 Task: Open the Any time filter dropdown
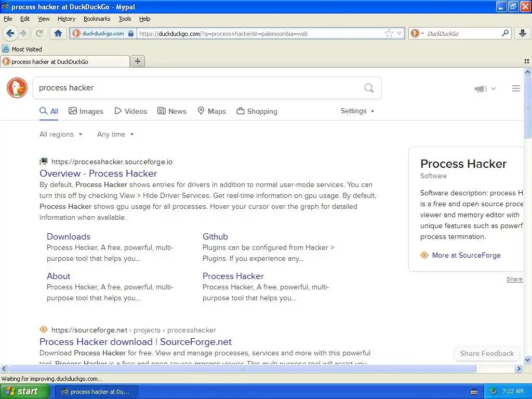coord(115,134)
